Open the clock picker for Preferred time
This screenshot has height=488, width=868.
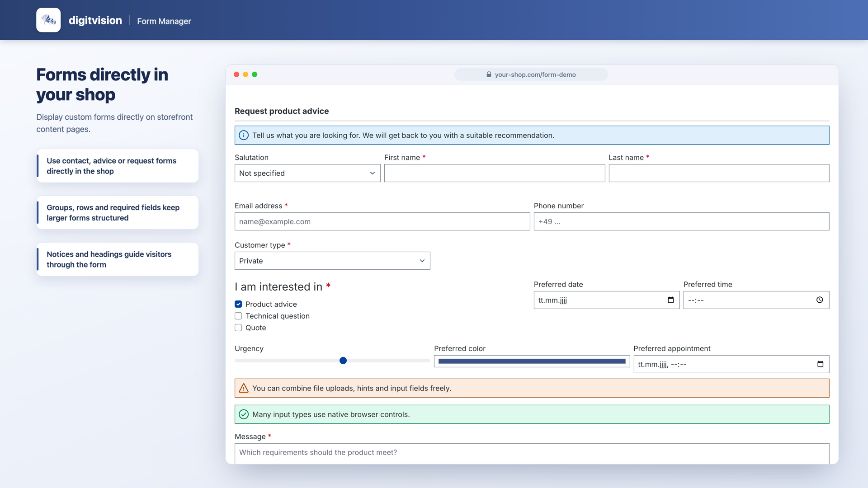pos(820,300)
